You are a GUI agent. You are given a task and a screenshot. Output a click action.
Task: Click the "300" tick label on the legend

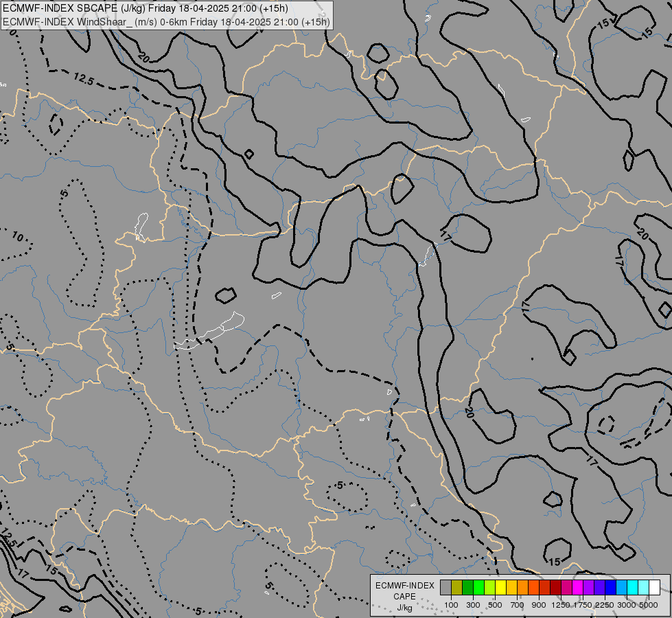(x=473, y=605)
